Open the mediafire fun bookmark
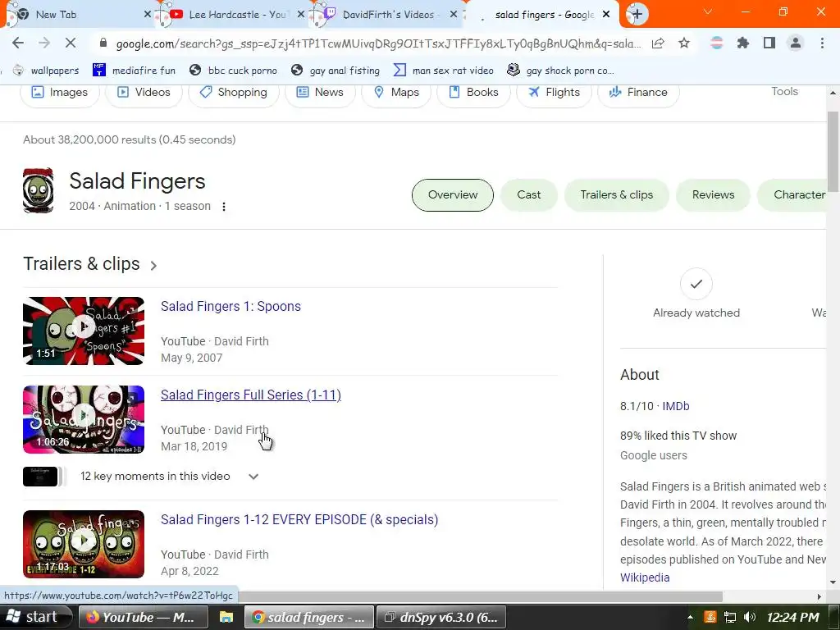The height and width of the screenshot is (630, 840). coord(134,71)
